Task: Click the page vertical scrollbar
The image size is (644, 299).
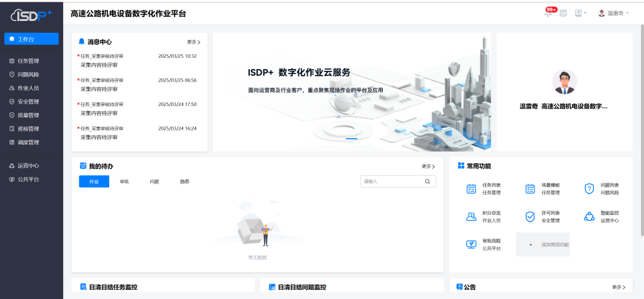Action: (x=642, y=130)
